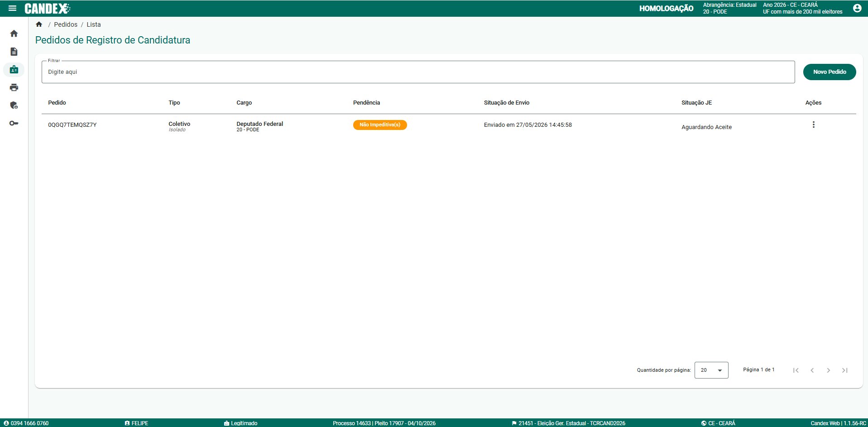The height and width of the screenshot is (427, 868).
Task: Open the candidate badge sidebar icon
Action: tap(14, 70)
